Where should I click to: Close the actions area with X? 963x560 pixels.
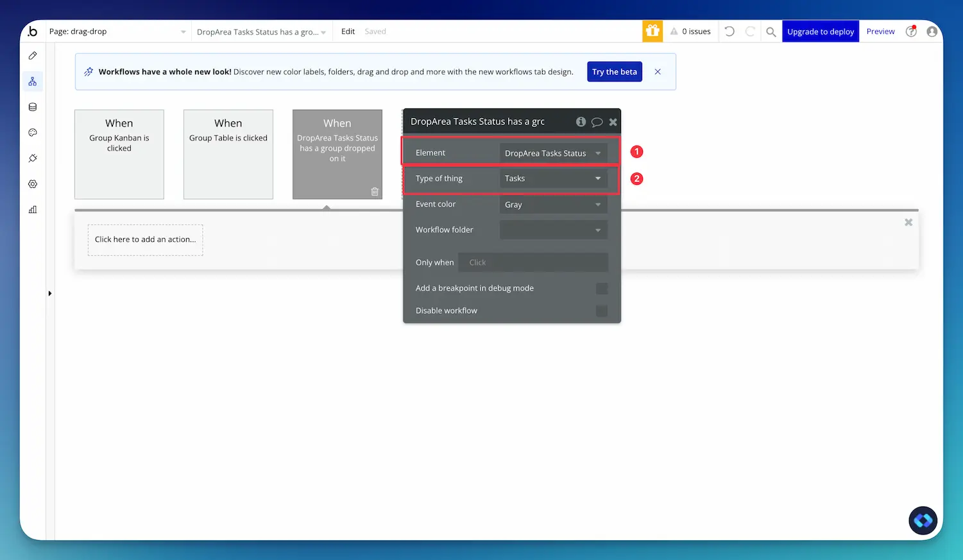click(x=908, y=222)
